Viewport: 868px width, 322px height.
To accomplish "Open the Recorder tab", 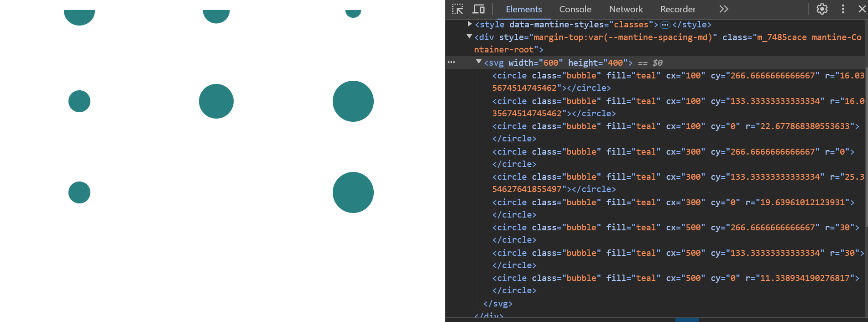I will tap(678, 9).
